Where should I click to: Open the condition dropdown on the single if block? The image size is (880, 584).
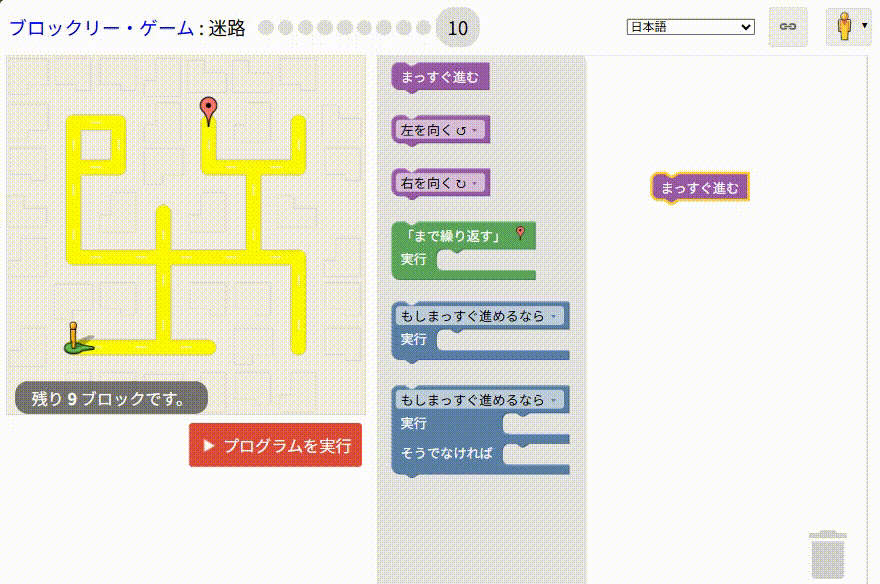coord(480,316)
